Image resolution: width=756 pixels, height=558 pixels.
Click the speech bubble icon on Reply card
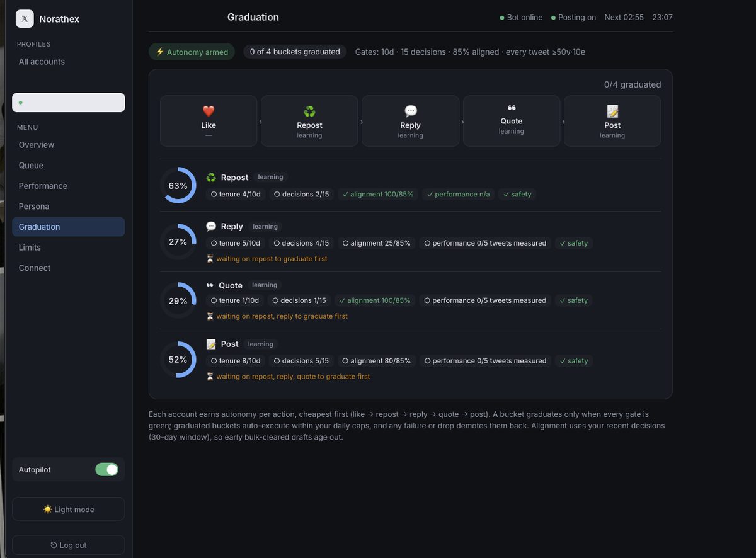tap(411, 111)
